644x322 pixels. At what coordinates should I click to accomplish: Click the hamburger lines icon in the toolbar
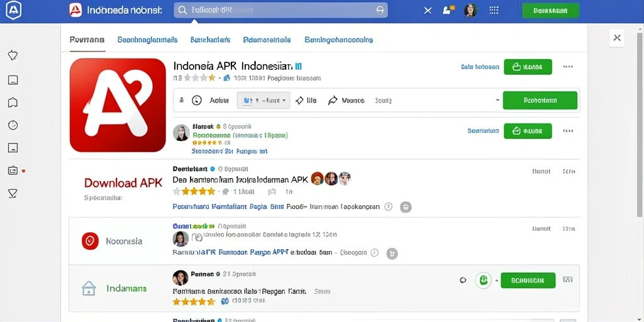(x=182, y=100)
